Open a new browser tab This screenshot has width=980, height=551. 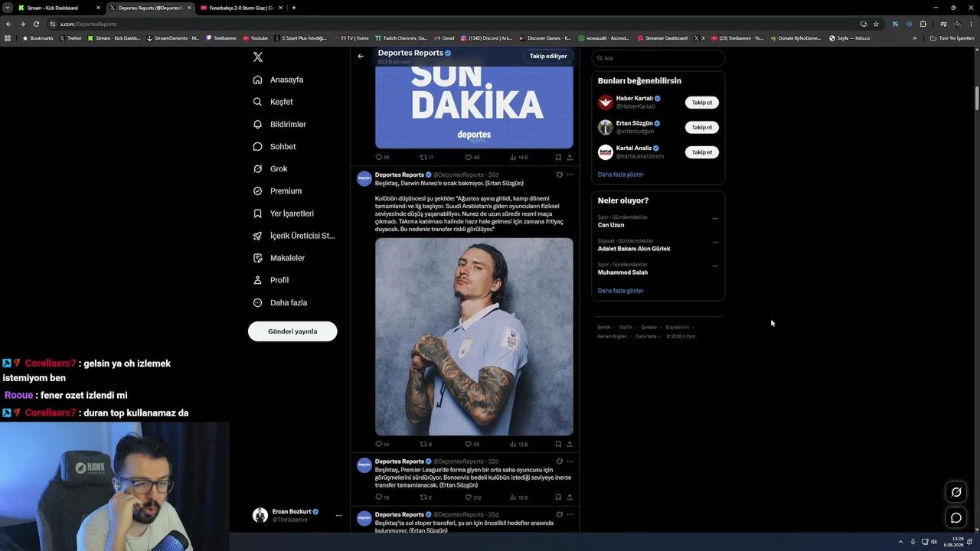(x=294, y=8)
